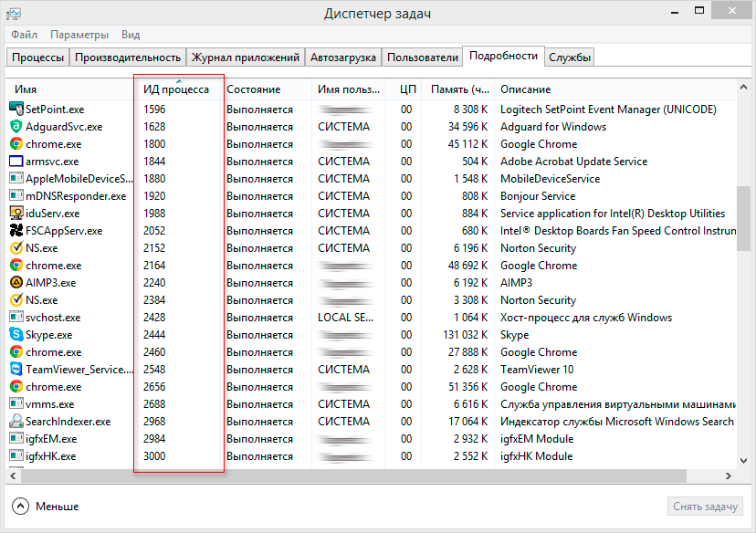Click the AdguardSvc.exe shield icon

(16, 126)
